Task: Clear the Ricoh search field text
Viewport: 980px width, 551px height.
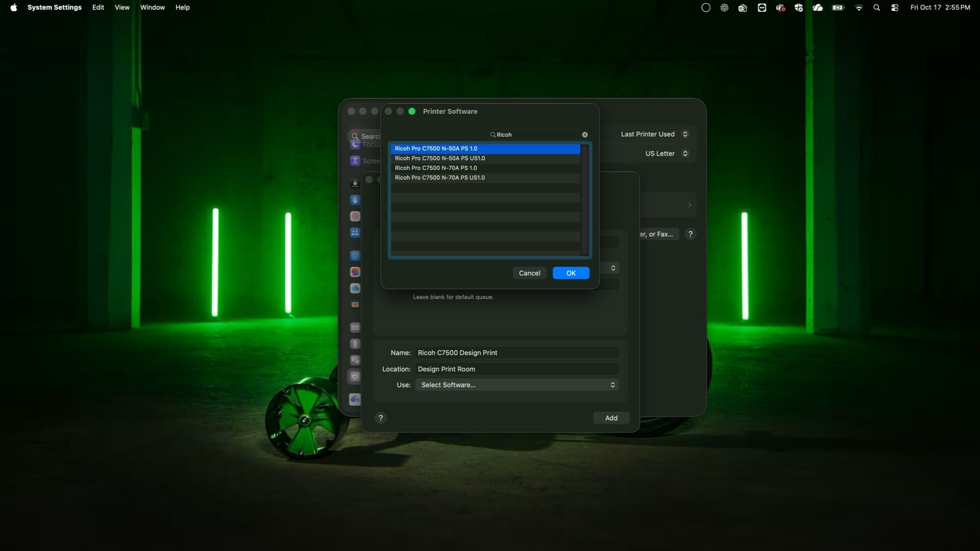Action: (x=585, y=135)
